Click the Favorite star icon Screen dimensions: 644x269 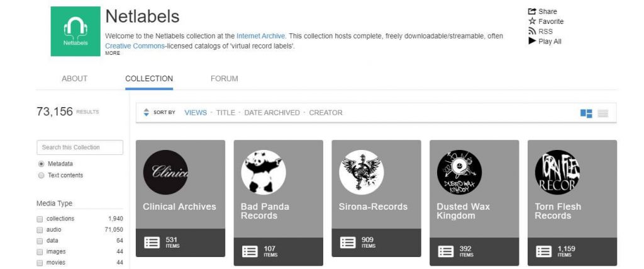click(x=532, y=21)
